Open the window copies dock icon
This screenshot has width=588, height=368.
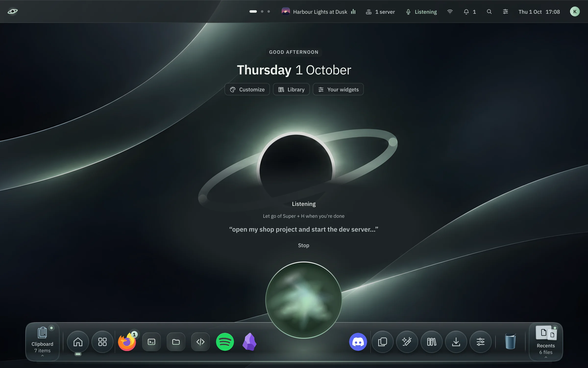(382, 342)
